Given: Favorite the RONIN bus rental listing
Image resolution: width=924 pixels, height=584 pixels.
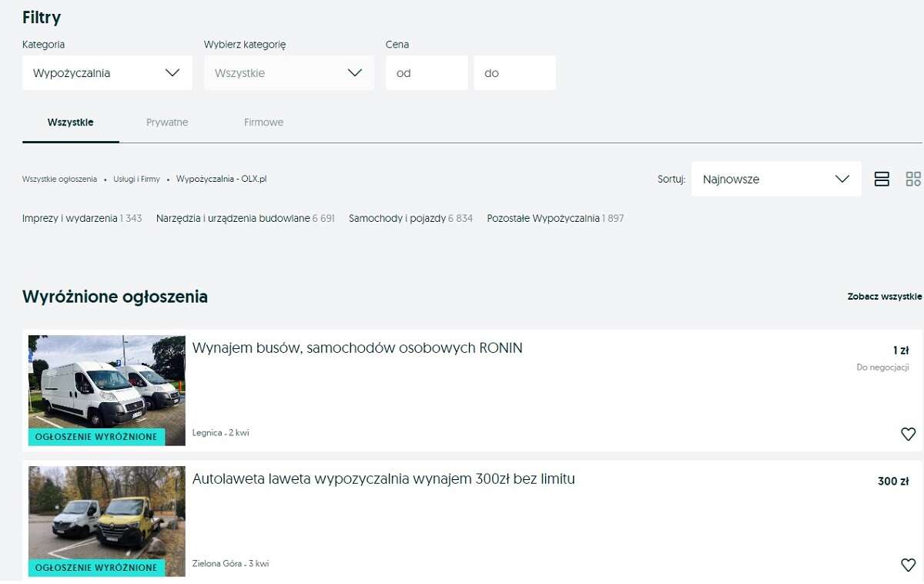Looking at the screenshot, I should click(908, 434).
